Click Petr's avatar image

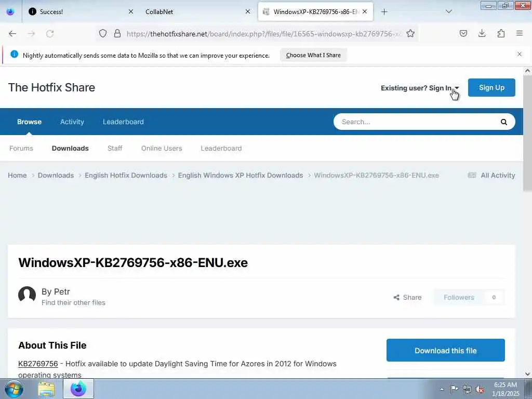coord(27,295)
